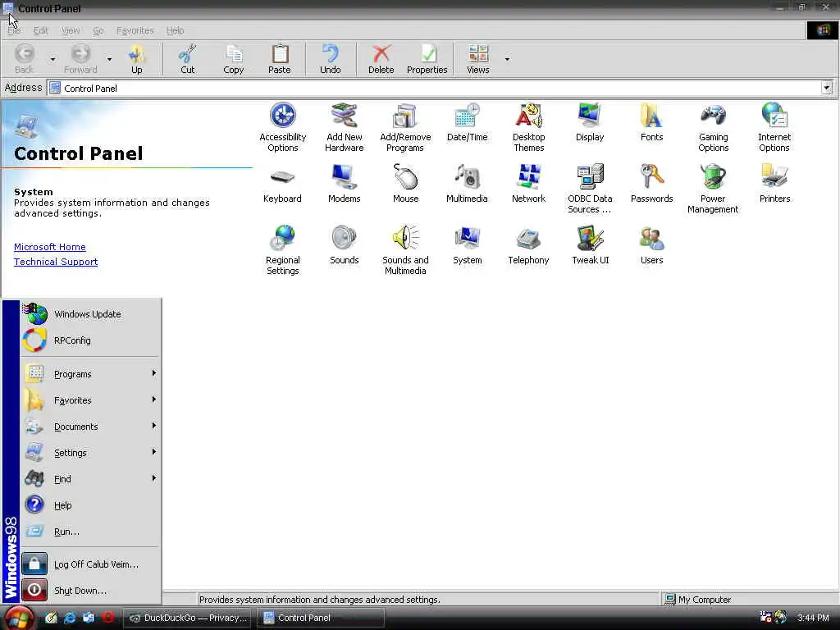Expand the Forward history dropdown arrow
Viewport: 840px width, 630px height.
(109, 59)
